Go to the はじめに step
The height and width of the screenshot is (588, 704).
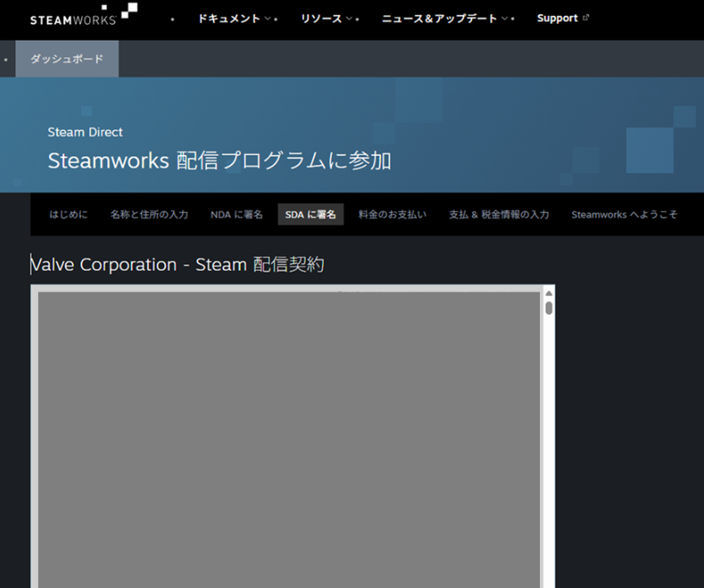[x=67, y=214]
